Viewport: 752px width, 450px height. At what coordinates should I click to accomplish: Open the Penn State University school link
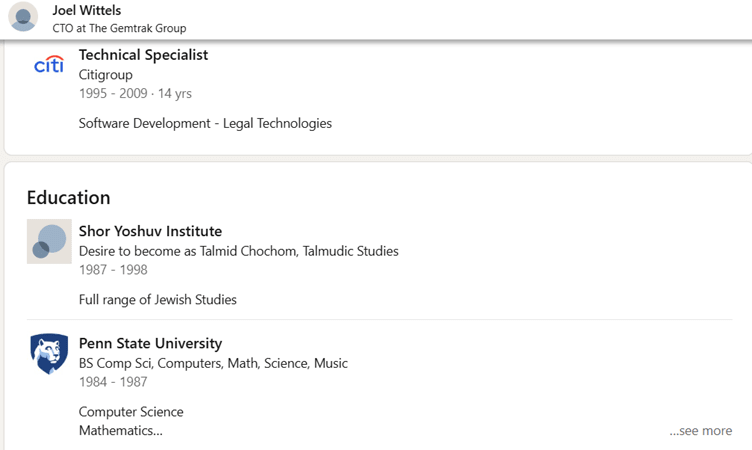[x=150, y=343]
